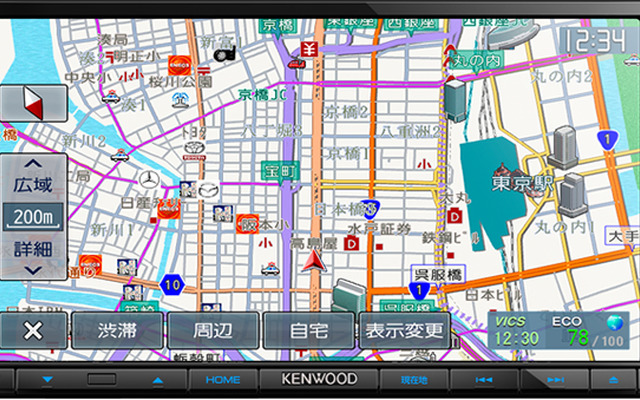
Task: Tap the Toyota dealer logo on map
Action: (x=194, y=151)
